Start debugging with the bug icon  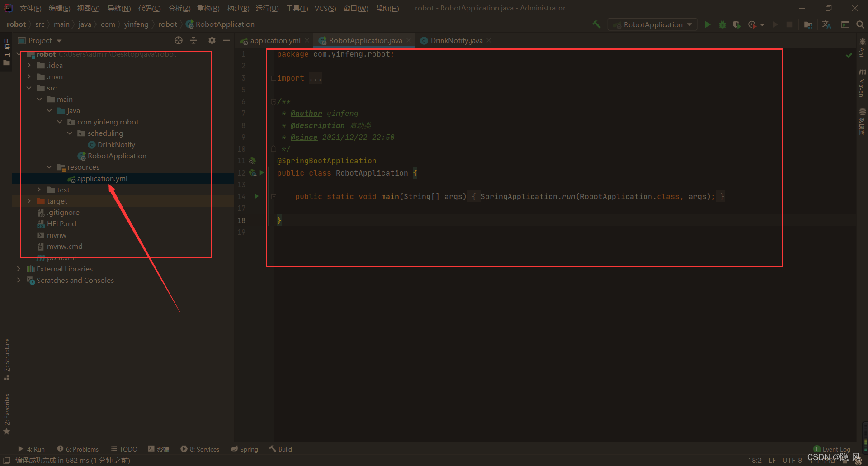[722, 24]
